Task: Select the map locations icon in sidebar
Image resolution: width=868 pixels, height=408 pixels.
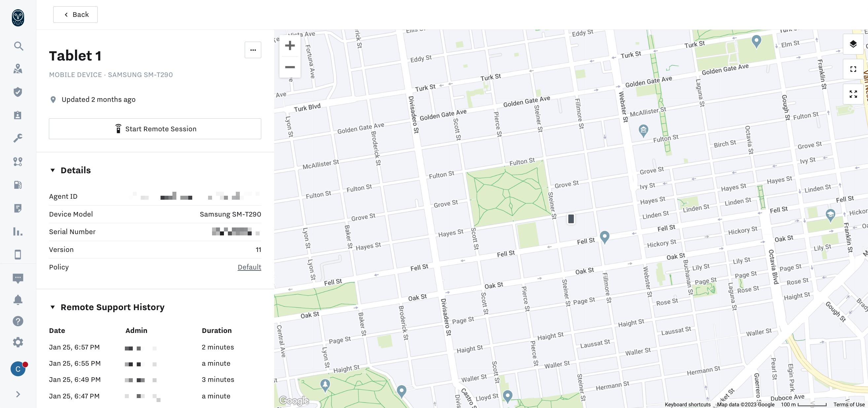Action: pos(18,69)
